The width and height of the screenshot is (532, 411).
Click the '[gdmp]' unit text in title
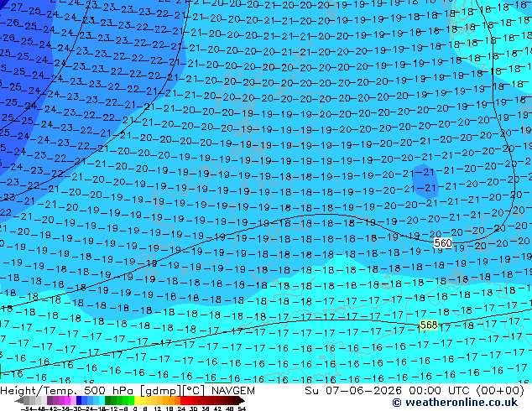[159, 391]
